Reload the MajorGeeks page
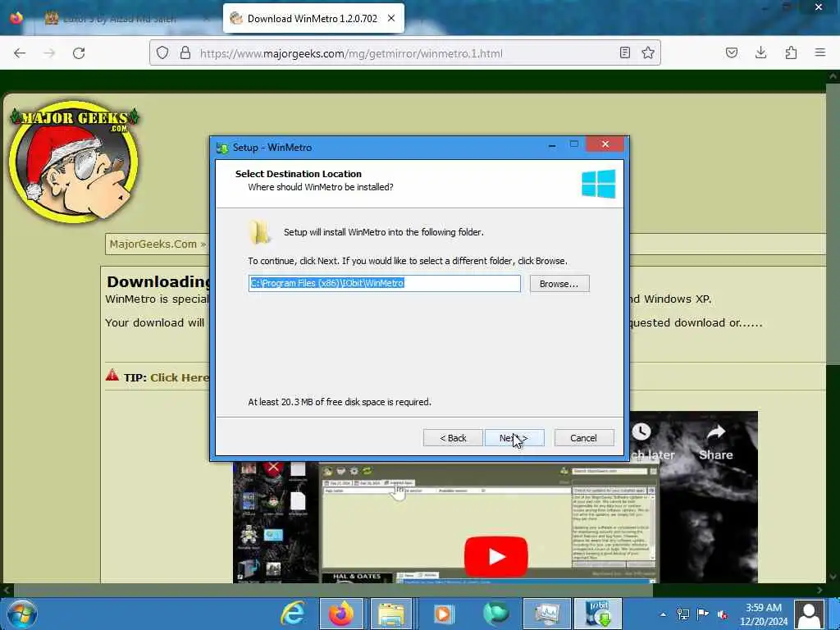840x630 pixels. coord(79,53)
